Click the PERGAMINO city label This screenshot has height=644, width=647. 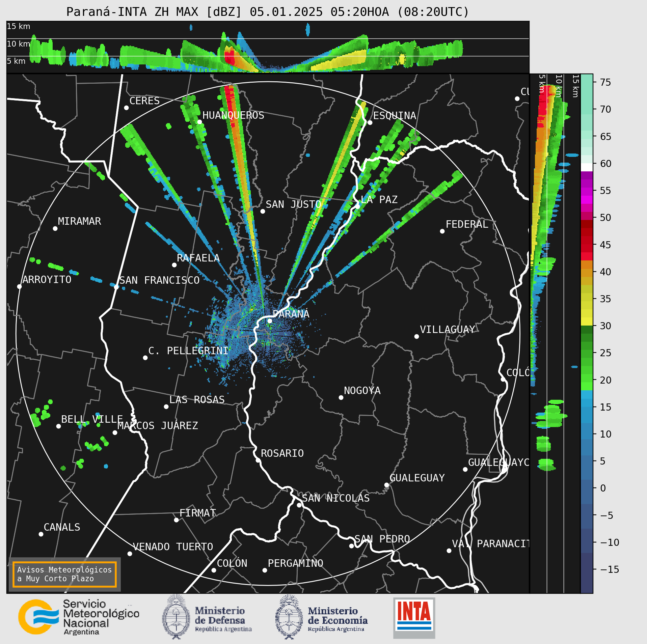pyautogui.click(x=295, y=563)
